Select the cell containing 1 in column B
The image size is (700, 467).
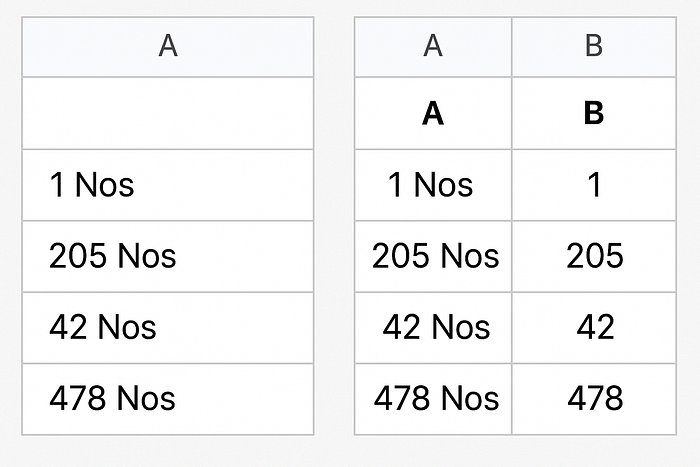(x=594, y=185)
